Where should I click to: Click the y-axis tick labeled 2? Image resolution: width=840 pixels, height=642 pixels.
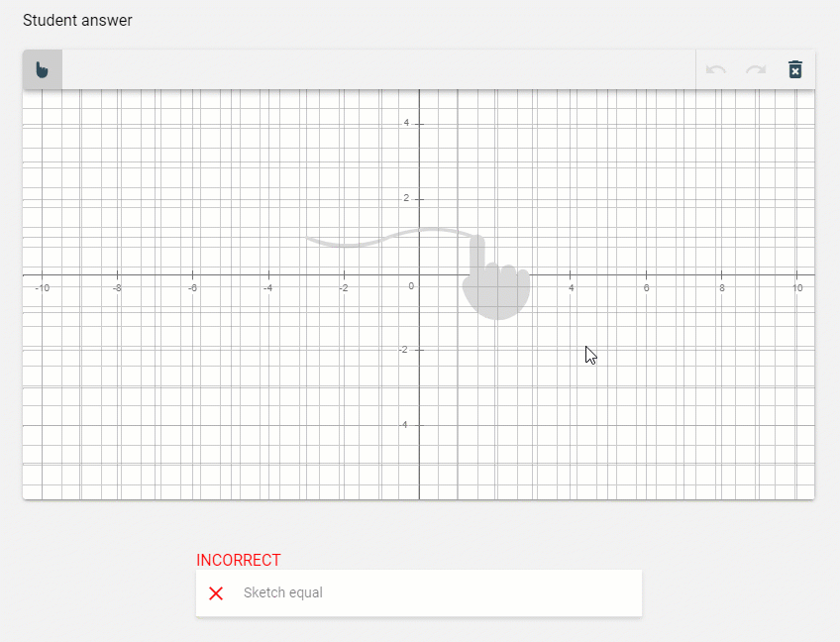tap(405, 198)
